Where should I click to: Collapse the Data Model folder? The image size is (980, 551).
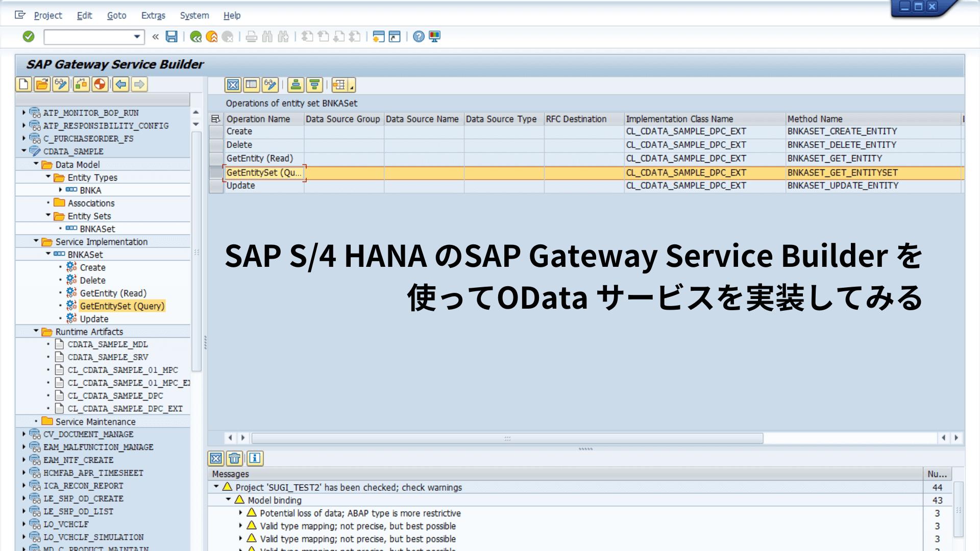point(36,164)
